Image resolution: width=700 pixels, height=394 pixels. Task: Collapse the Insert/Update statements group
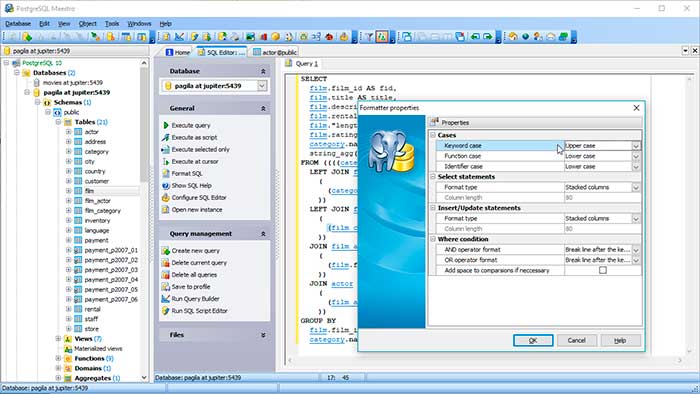click(433, 208)
